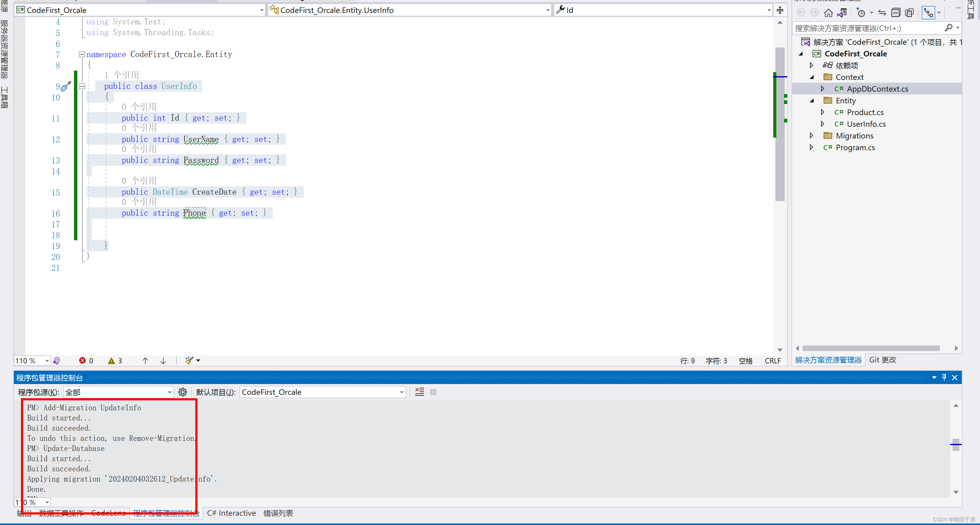Switch to the C# Interactive tab
Image resolution: width=980 pixels, height=525 pixels.
231,513
